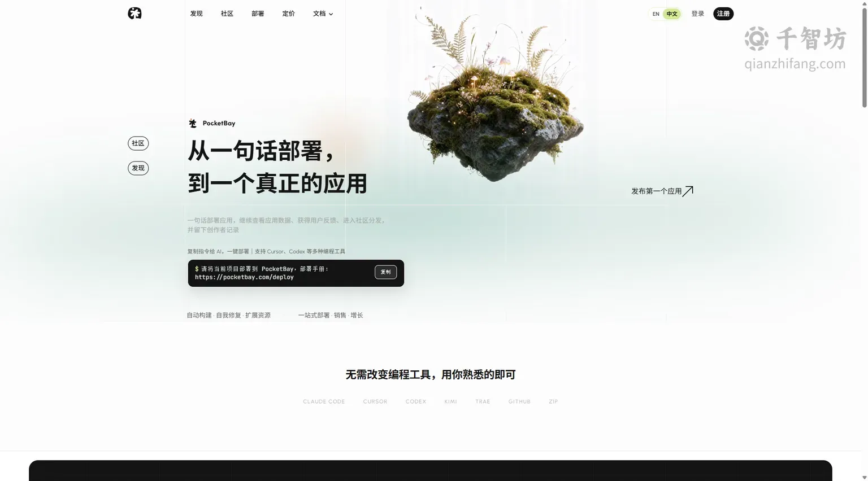Screen dimensions: 868x481
Task: Switch language to EN
Action: (656, 14)
